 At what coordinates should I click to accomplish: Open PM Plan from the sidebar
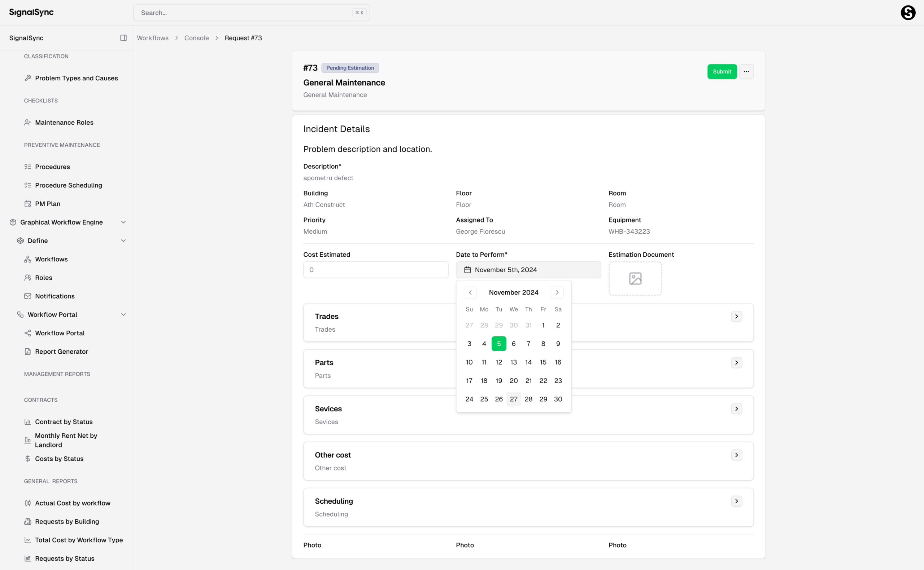click(x=48, y=204)
